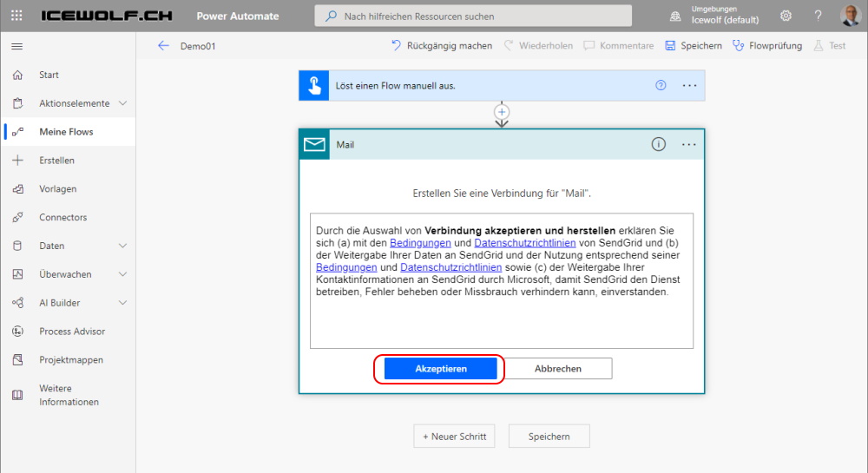The width and height of the screenshot is (868, 473).
Task: Open Weitere Informationen in the sidebar
Action: pos(68,395)
